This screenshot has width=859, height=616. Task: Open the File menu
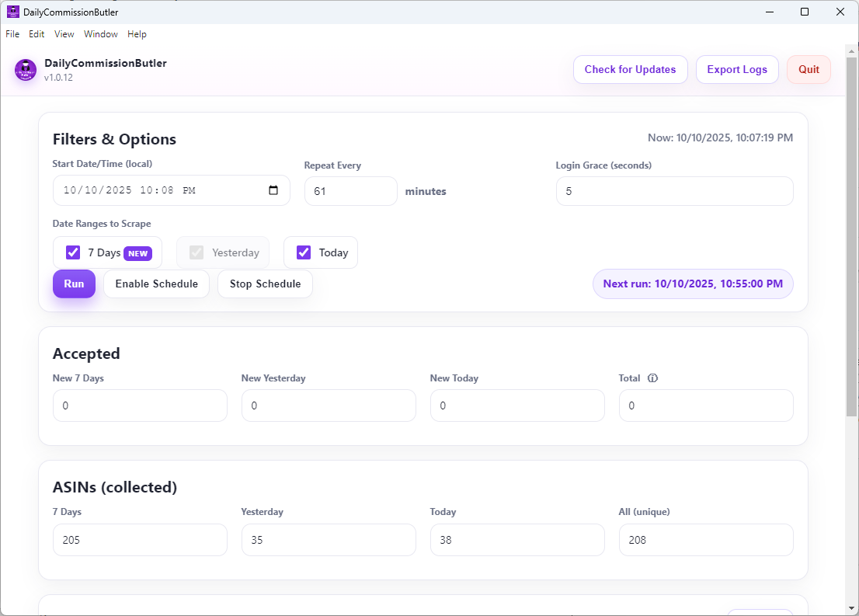pos(12,34)
